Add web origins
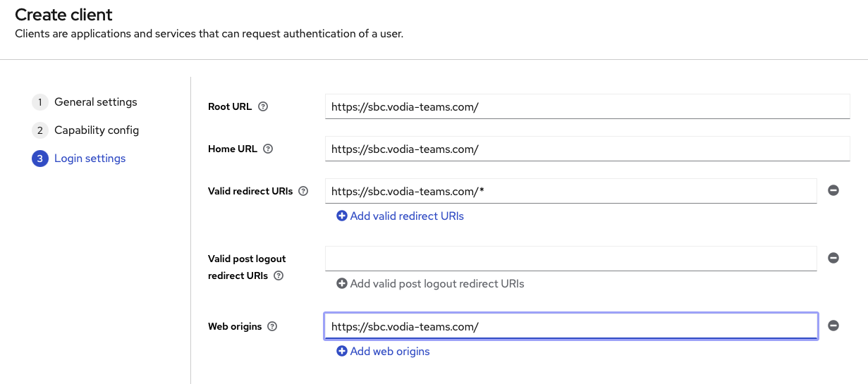Image resolution: width=868 pixels, height=384 pixels. tap(384, 351)
